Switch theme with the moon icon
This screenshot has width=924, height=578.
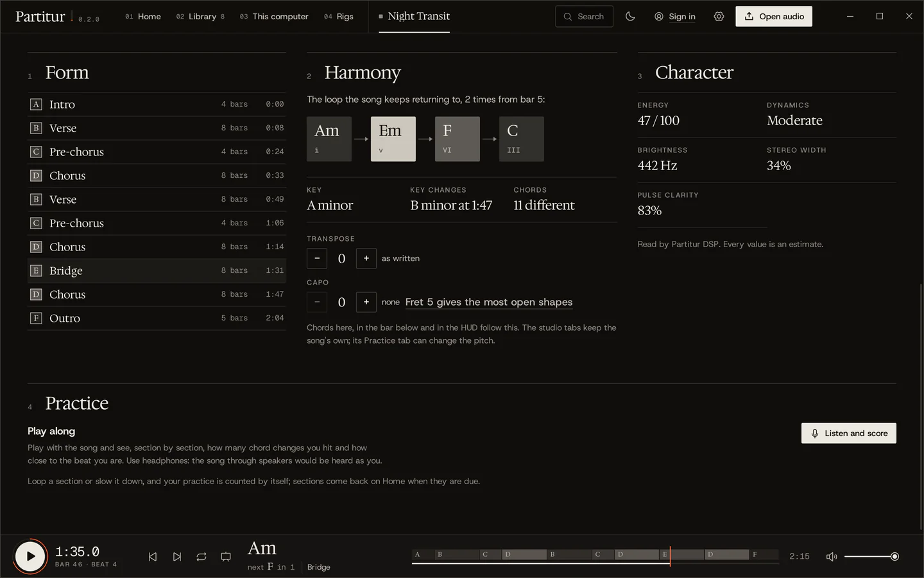point(630,17)
